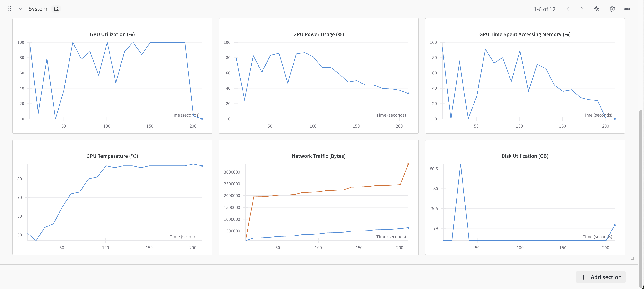Go to the next page of panels
This screenshot has height=289, width=644.
click(582, 9)
